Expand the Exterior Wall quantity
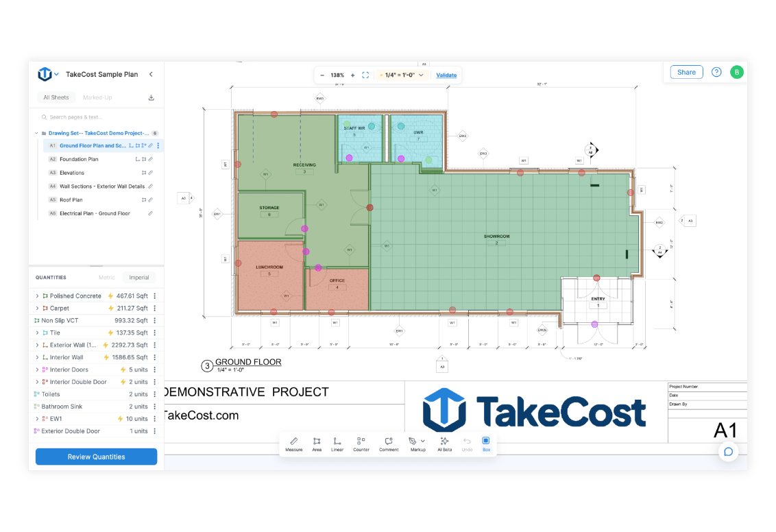This screenshot has width=776, height=532. coord(37,345)
